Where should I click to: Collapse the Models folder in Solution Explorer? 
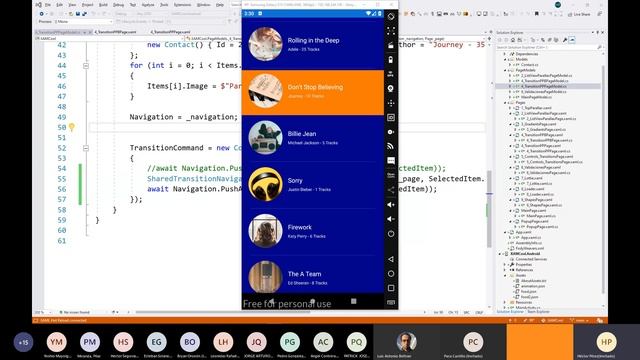pos(505,59)
